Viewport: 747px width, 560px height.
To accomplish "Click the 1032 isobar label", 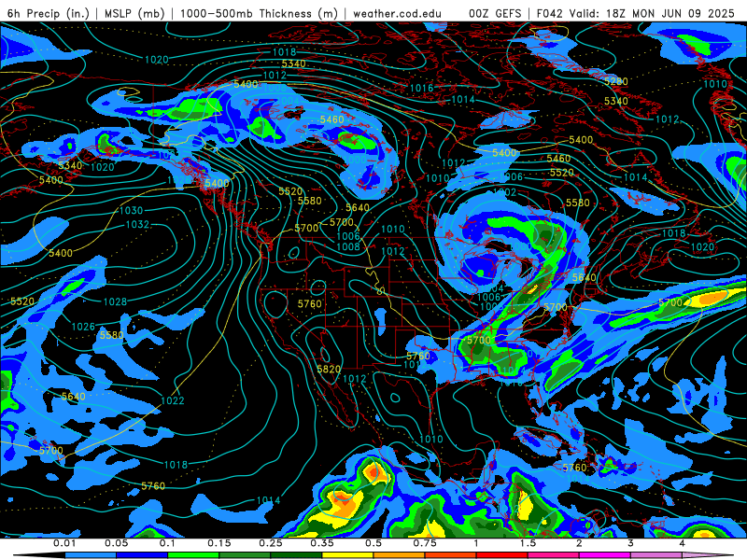I will [137, 224].
